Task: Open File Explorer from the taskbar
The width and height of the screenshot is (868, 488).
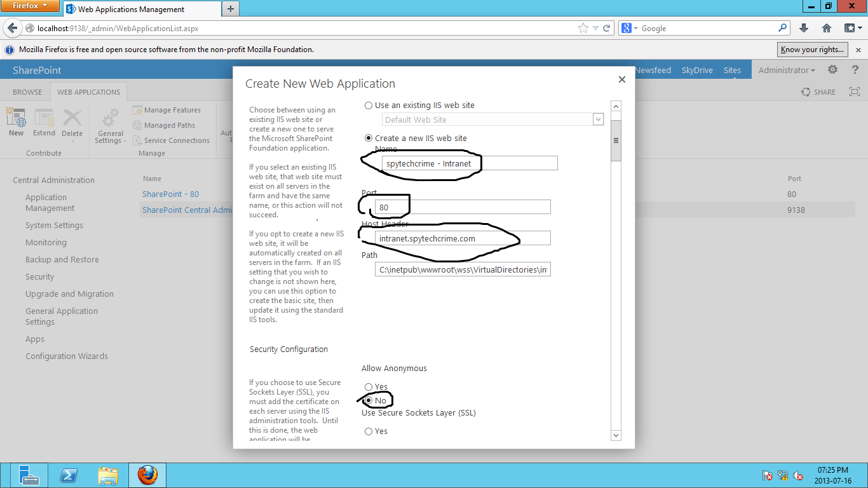Action: click(x=108, y=475)
